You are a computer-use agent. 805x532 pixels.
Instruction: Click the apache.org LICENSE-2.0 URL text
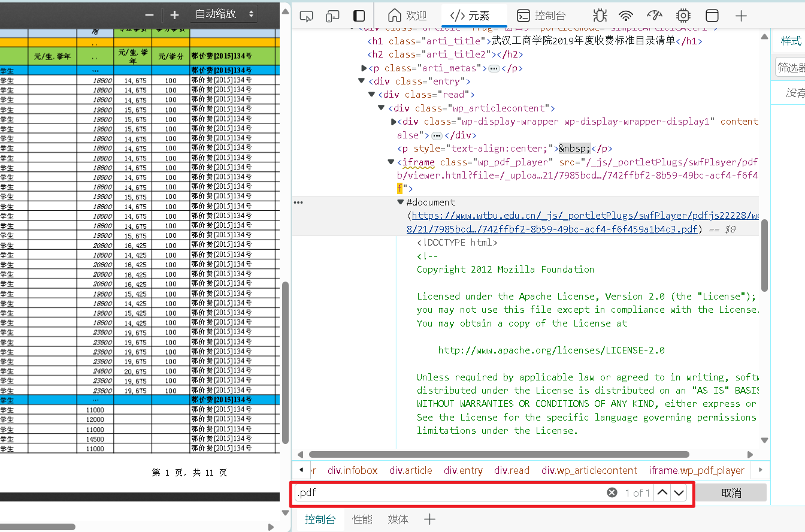(x=551, y=350)
